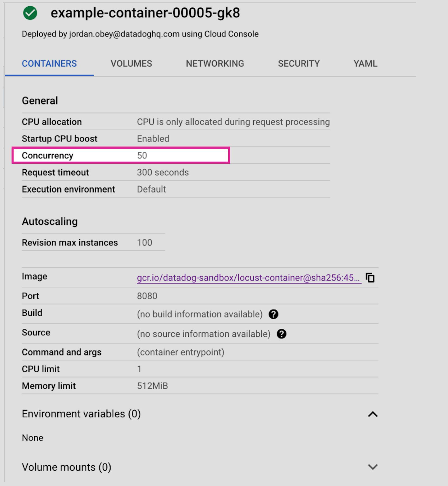Switch to the VOLUMES tab
The width and height of the screenshot is (448, 486).
132,63
